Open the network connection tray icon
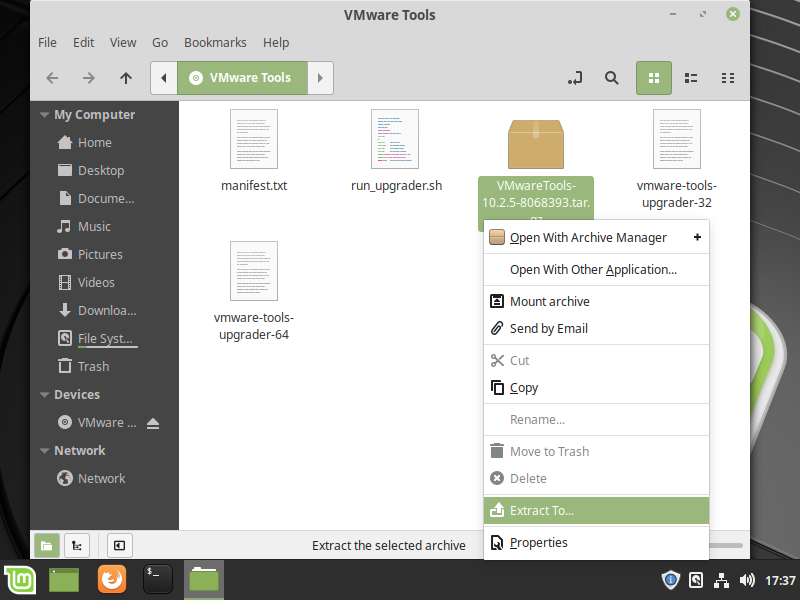 [x=721, y=580]
